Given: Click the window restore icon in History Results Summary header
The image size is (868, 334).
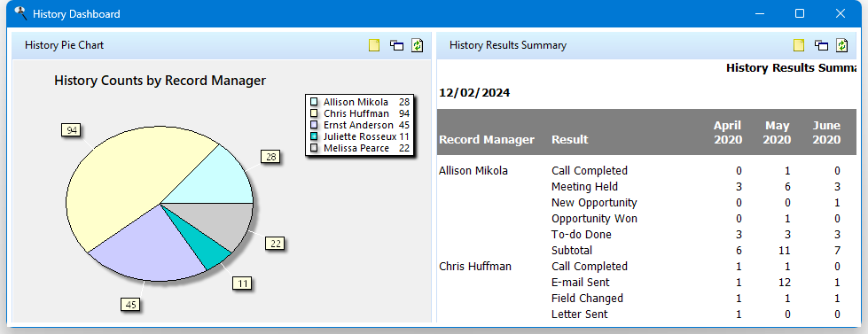Looking at the screenshot, I should (821, 45).
